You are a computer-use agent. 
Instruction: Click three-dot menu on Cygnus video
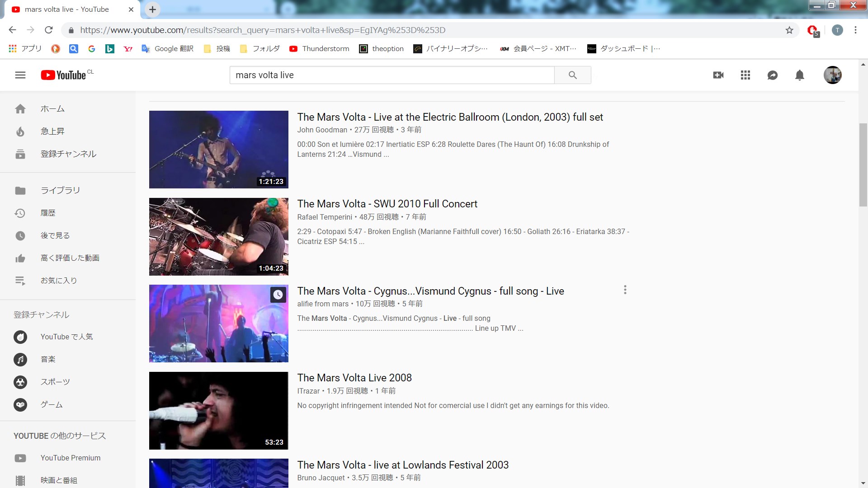pyautogui.click(x=625, y=290)
